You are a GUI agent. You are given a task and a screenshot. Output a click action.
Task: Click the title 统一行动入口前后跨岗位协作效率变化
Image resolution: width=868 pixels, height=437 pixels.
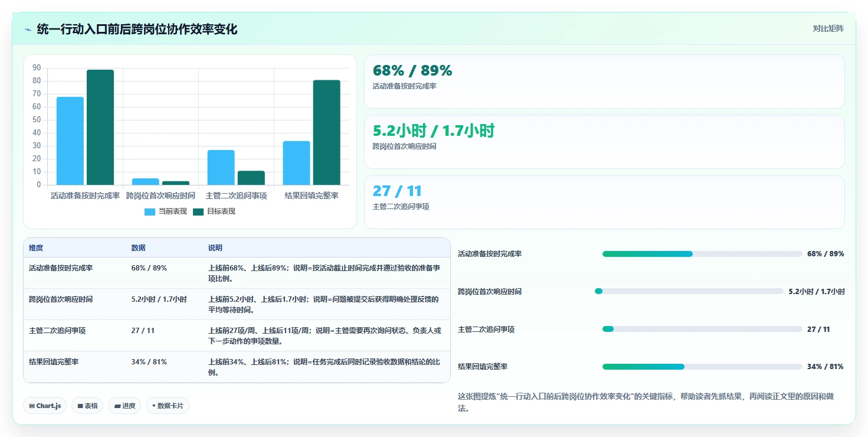point(137,30)
